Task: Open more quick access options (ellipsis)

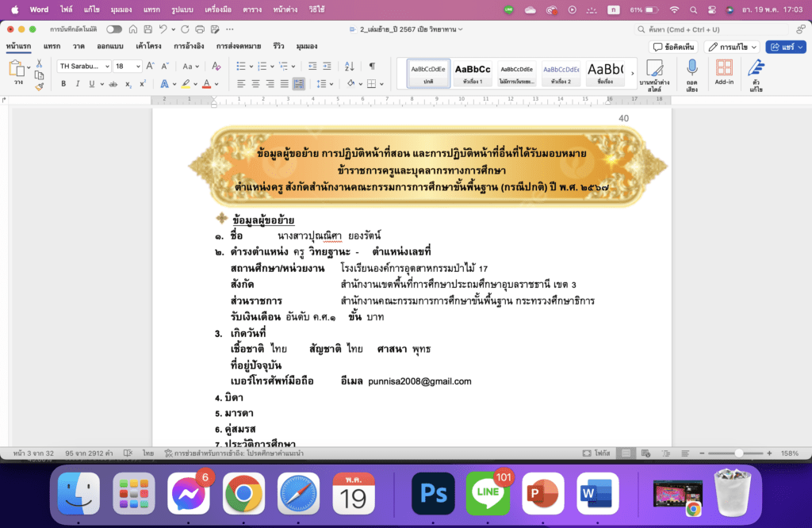Action: (230, 29)
